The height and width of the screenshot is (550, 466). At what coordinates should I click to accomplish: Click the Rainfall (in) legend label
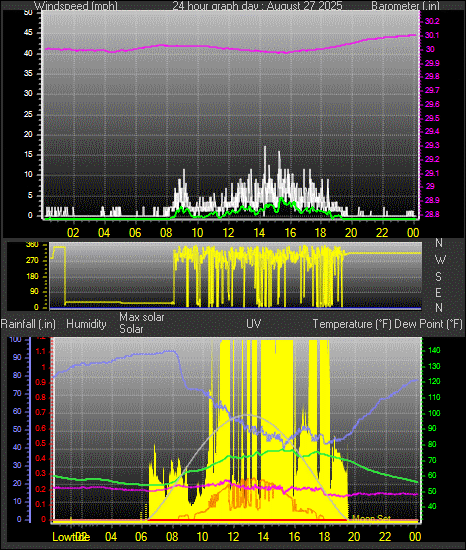tap(28, 324)
